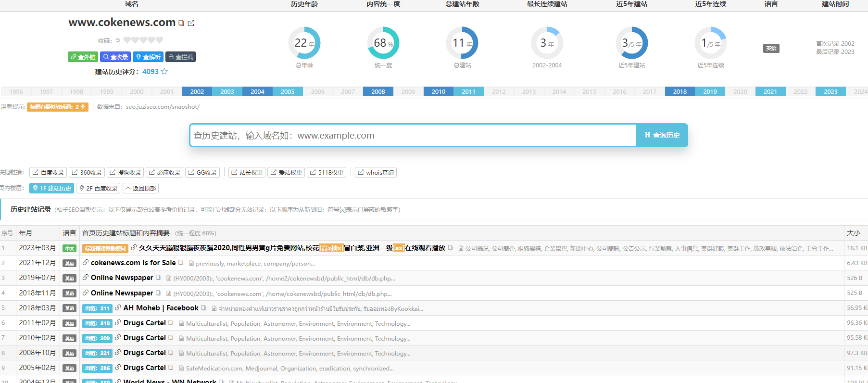Click the 出链: 286 badge
The height and width of the screenshot is (383, 868).
point(97,368)
